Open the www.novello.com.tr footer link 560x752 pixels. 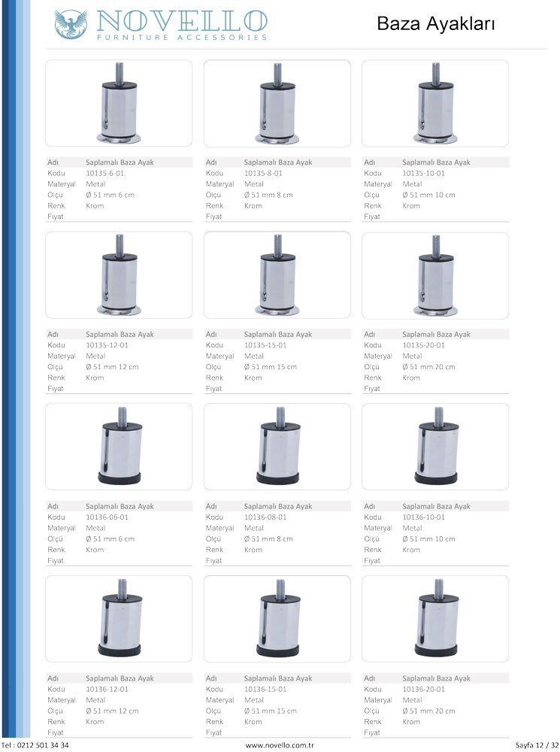(279, 744)
